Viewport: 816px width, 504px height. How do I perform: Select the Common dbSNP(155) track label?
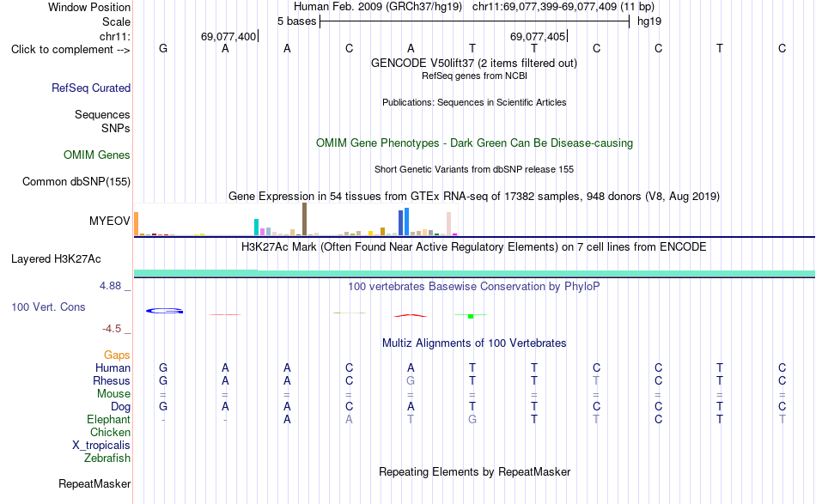[76, 181]
